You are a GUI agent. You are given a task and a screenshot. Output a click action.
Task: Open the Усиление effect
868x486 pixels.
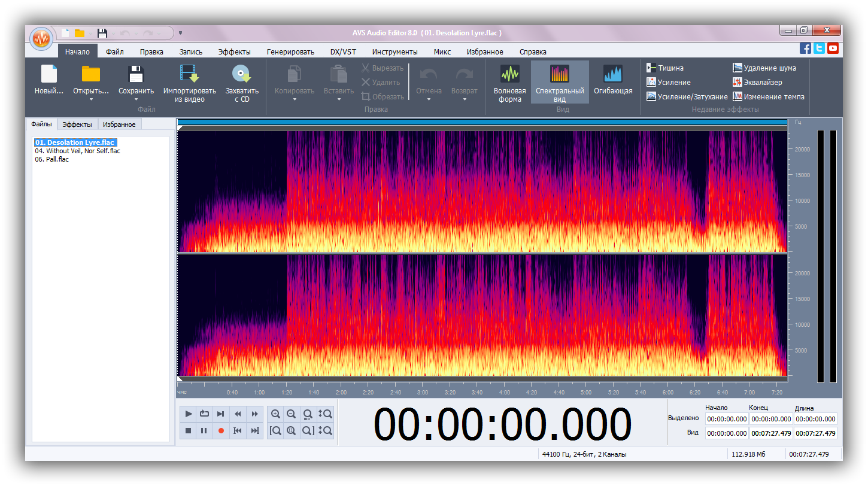pyautogui.click(x=669, y=83)
